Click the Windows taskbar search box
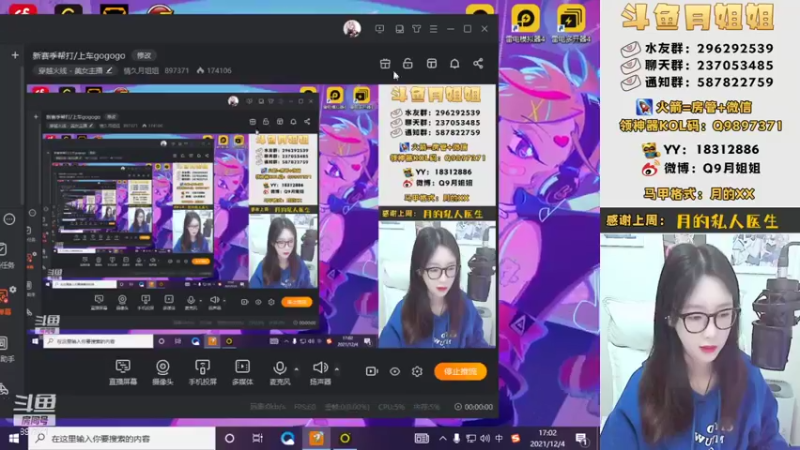 (x=122, y=438)
